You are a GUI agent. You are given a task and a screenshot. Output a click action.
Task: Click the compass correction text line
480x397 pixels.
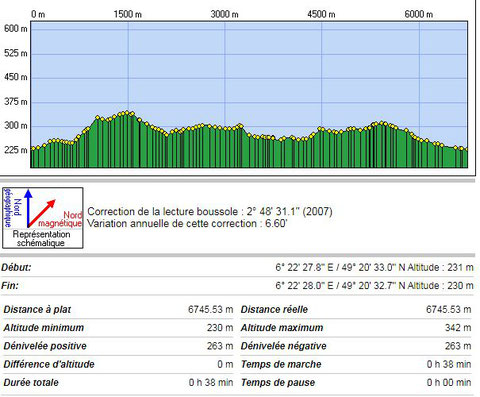(x=210, y=211)
